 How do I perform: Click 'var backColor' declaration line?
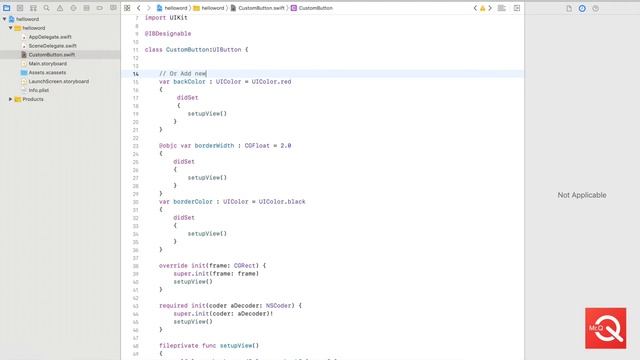(x=225, y=82)
